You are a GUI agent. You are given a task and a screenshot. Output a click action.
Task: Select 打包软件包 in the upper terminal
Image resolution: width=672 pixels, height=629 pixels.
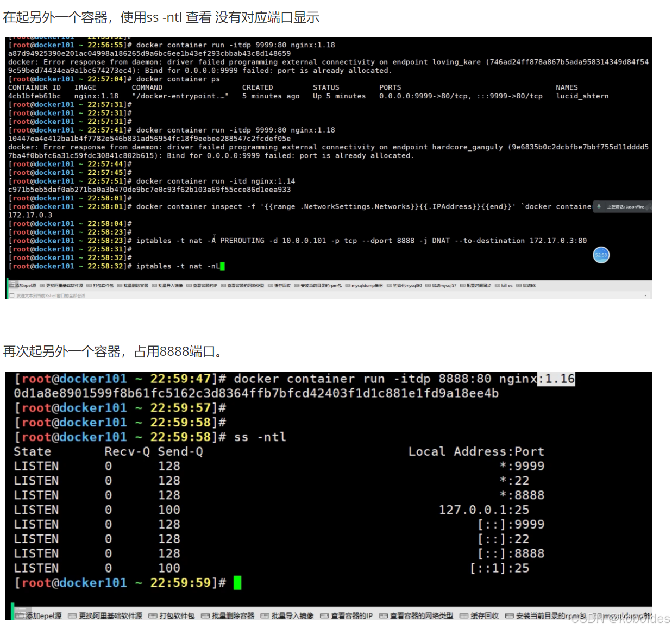click(100, 285)
